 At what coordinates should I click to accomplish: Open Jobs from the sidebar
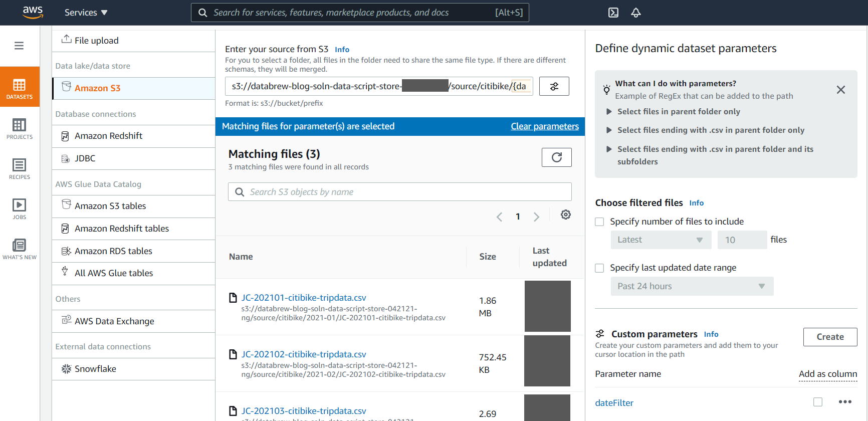click(x=20, y=209)
